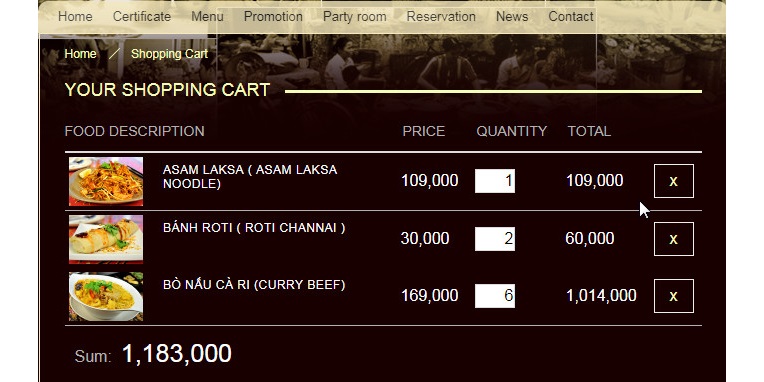Screen dimensions: 764x382
Task: Open the Asam Laksa noodle thumbnail
Action: [x=106, y=181]
